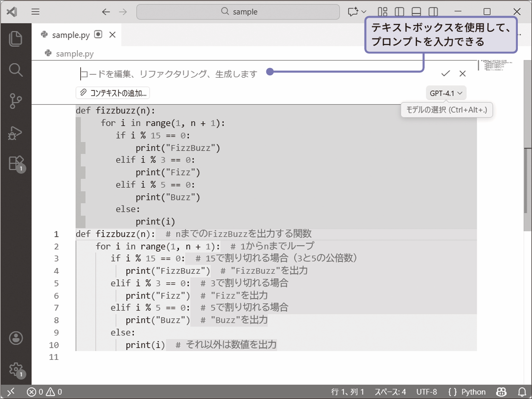Click the コンテキストの追加 button
The width and height of the screenshot is (532, 399).
(x=113, y=93)
